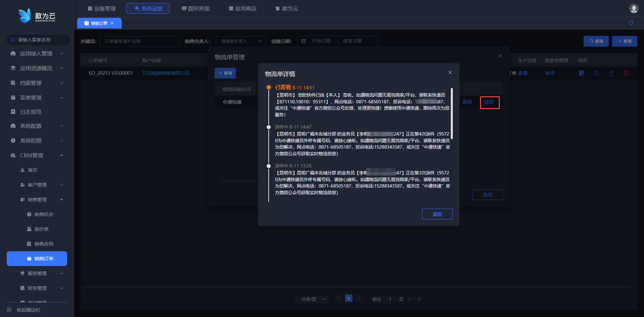Click the 开始日期 date input
The width and height of the screenshot is (644, 317).
321,41
